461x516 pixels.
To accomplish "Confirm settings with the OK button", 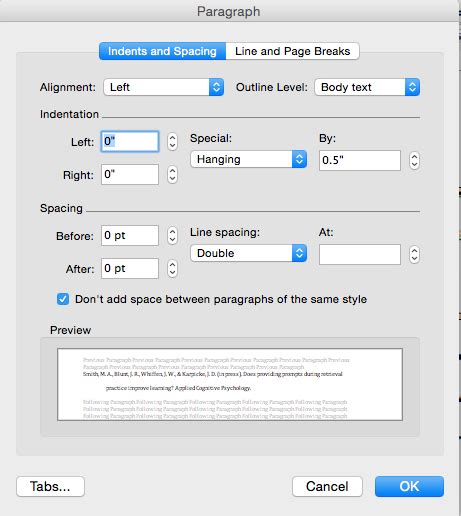I will (x=409, y=486).
